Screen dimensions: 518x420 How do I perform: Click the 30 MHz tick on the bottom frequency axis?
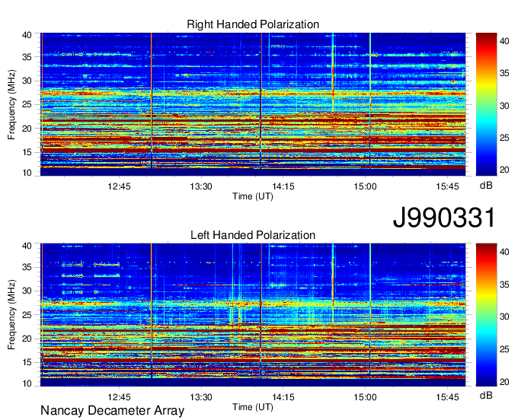pos(27,291)
